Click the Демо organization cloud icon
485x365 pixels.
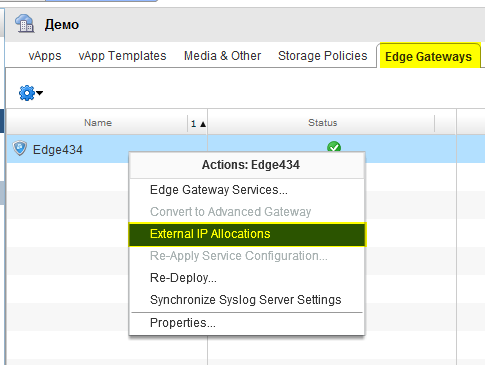point(24,23)
